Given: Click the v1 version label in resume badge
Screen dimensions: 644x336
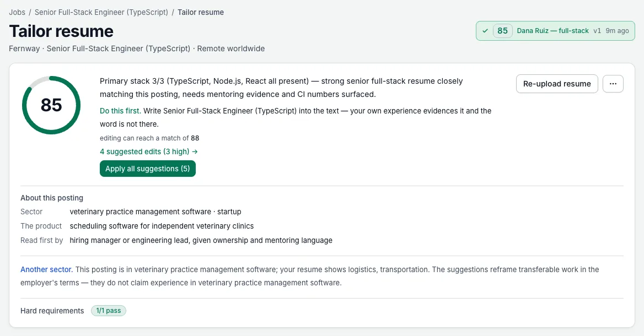Looking at the screenshot, I should coord(597,31).
